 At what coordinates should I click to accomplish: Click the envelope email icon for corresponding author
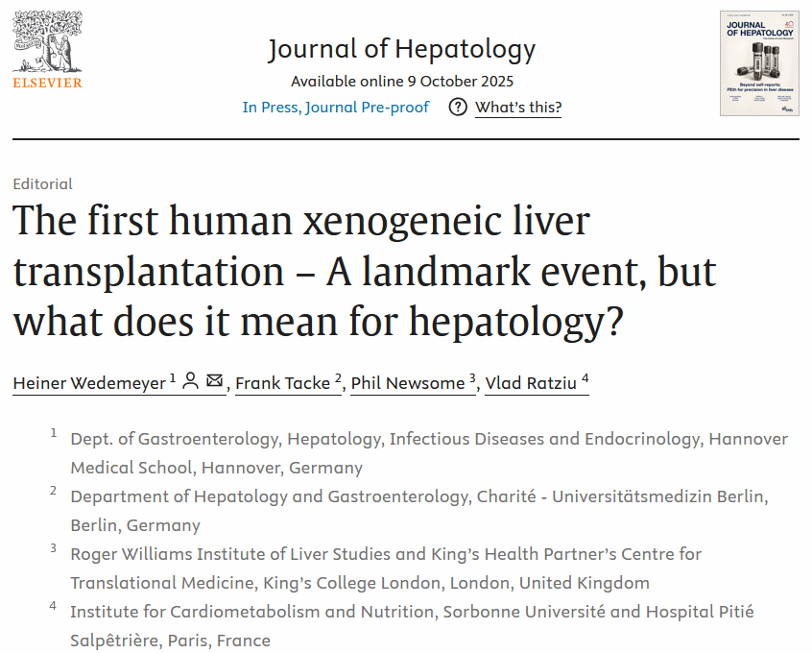click(214, 382)
